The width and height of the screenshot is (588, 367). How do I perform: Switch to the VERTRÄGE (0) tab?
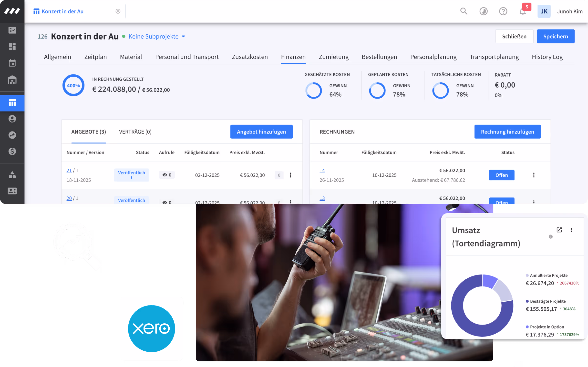[x=135, y=132]
